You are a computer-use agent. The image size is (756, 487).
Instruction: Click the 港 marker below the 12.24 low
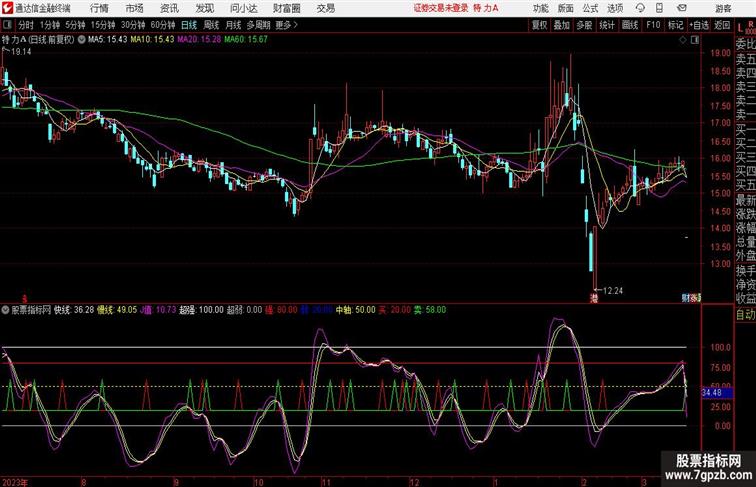(594, 298)
